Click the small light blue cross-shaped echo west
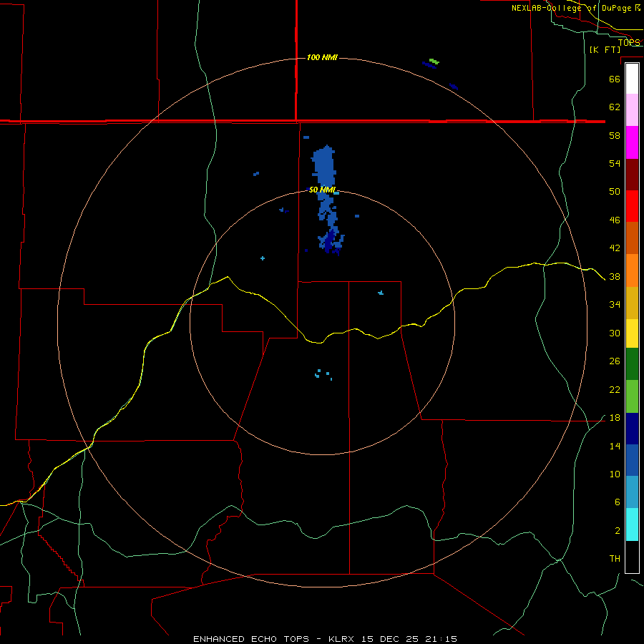The image size is (644, 644). point(263,258)
